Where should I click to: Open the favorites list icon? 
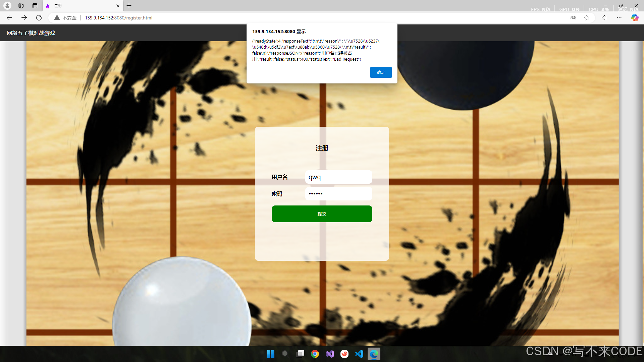click(x=604, y=18)
